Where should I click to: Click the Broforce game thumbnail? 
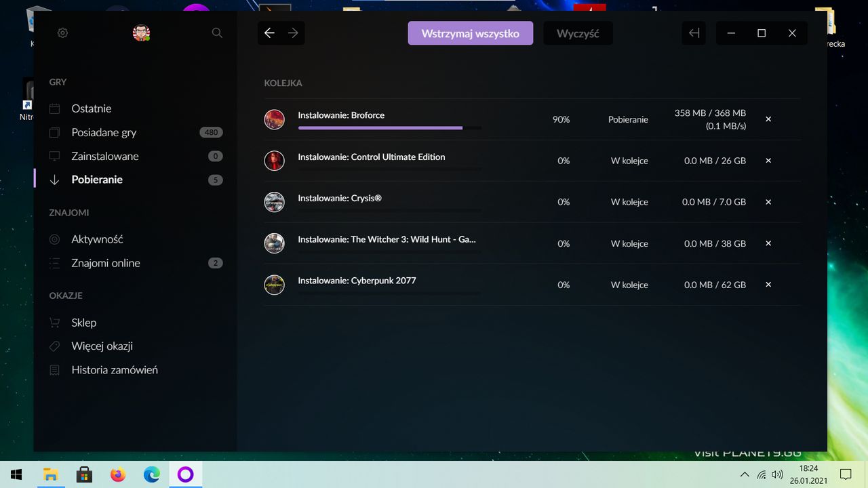274,119
